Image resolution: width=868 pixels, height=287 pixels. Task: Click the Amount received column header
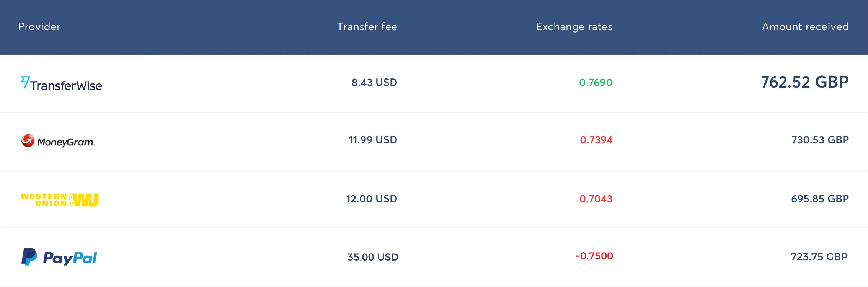point(805,27)
